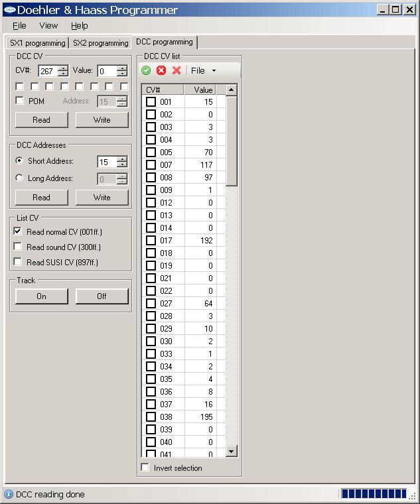420x504 pixels.
Task: Click Write button in DCC Addresses group
Action: (102, 198)
